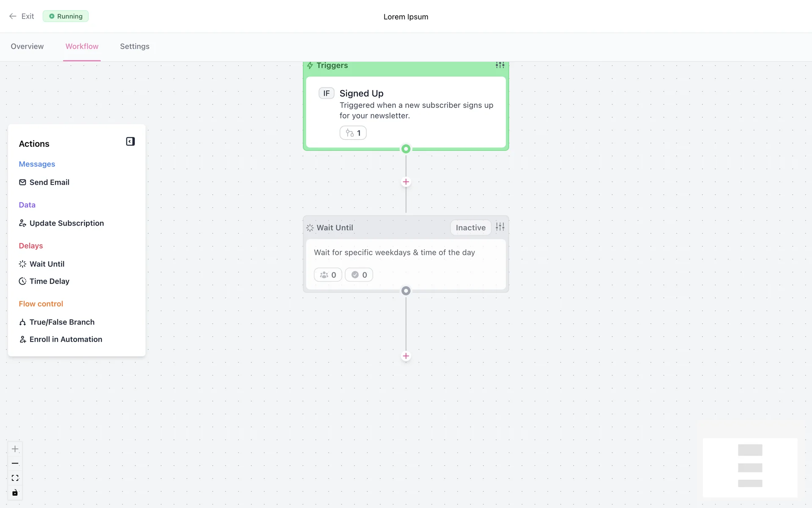Open Wait Until step settings icon

(500, 227)
